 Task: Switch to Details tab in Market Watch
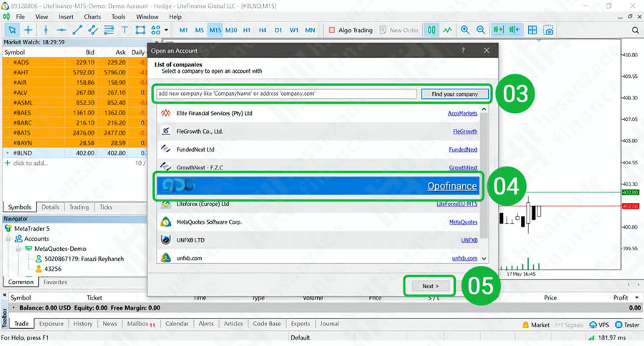click(50, 207)
